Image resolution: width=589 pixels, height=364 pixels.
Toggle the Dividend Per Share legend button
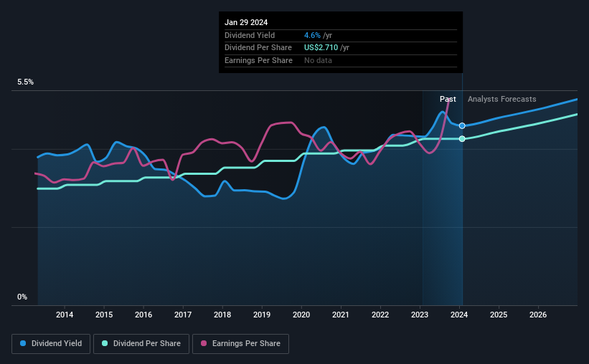click(141, 343)
